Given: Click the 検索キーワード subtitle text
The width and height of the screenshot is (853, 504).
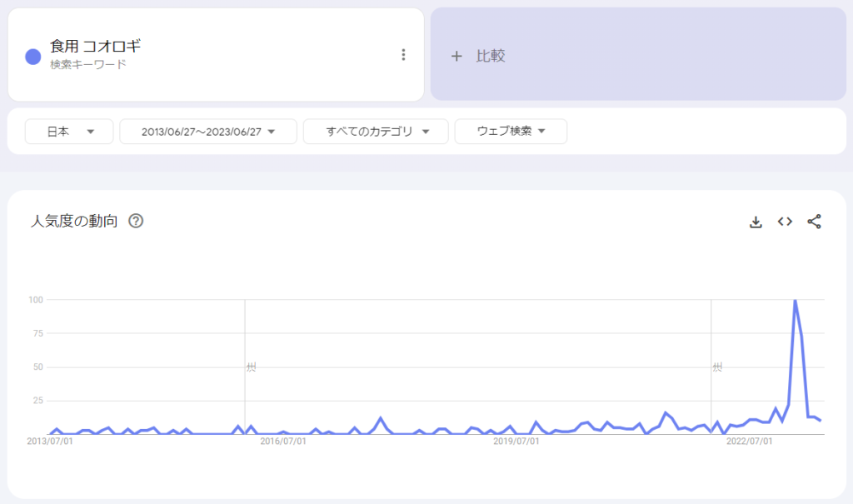Looking at the screenshot, I should (x=87, y=65).
